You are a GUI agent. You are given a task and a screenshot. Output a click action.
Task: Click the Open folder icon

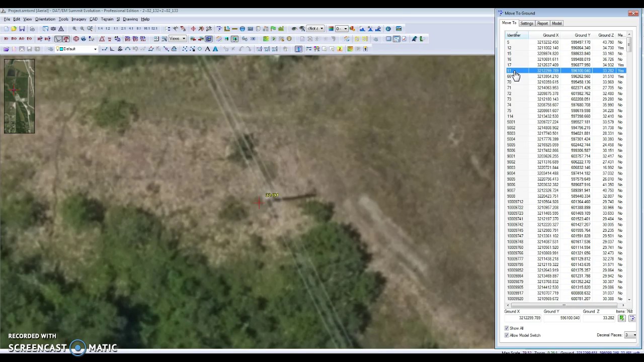(x=14, y=29)
